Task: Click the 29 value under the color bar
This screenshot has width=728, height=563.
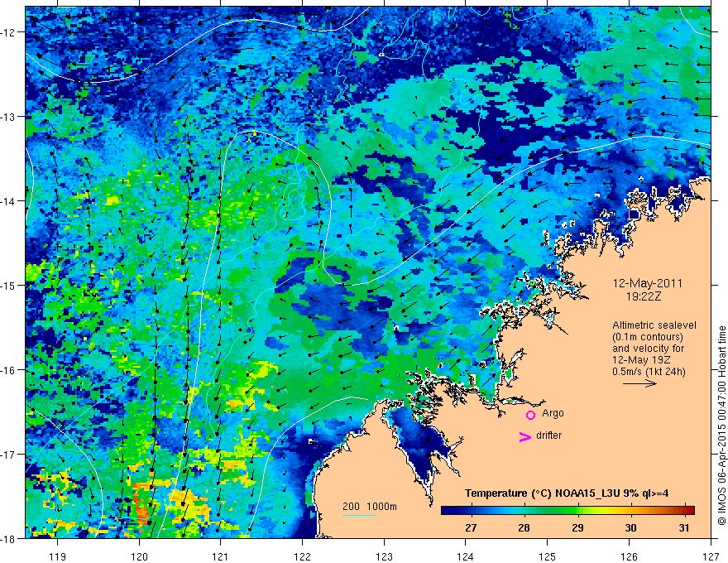Action: [x=577, y=527]
